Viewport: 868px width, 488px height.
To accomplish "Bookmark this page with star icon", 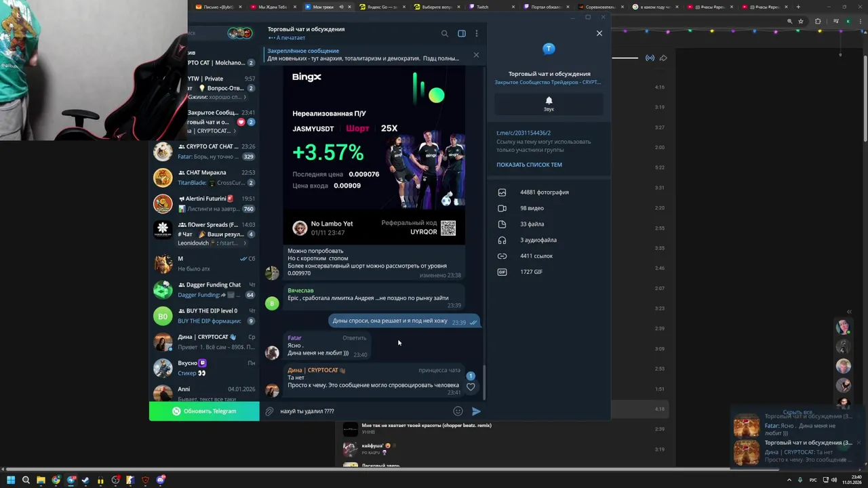I will pyautogui.click(x=801, y=21).
